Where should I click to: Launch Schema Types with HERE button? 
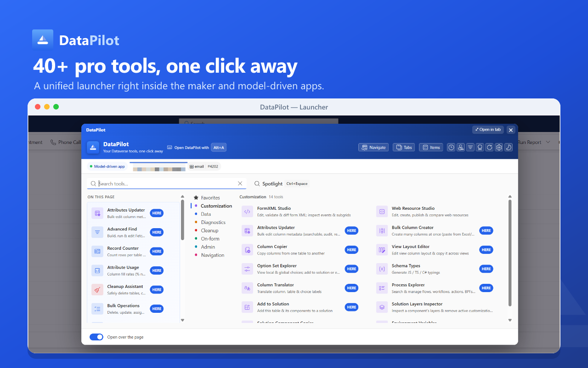(486, 269)
